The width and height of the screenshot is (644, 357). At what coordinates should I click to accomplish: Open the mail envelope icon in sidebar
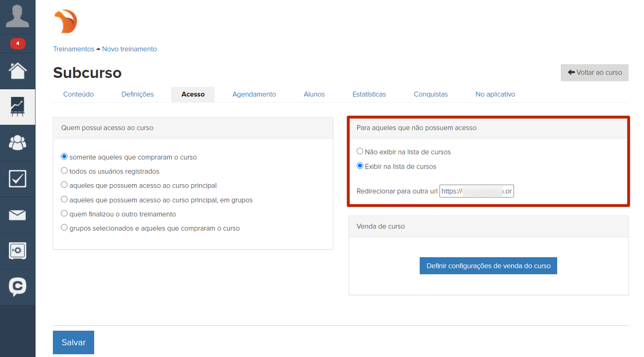pos(18,215)
